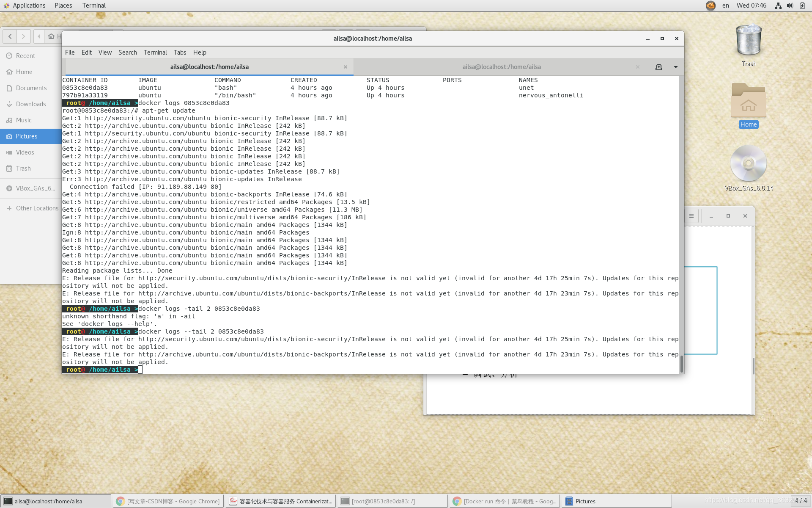Select Downloads in file manager sidebar
This screenshot has width=812, height=508.
[x=30, y=104]
